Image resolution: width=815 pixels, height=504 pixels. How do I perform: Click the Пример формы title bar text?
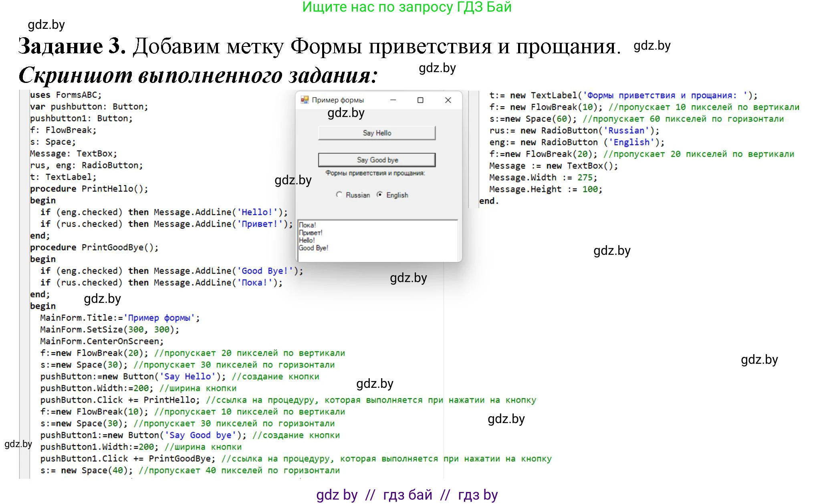338,100
